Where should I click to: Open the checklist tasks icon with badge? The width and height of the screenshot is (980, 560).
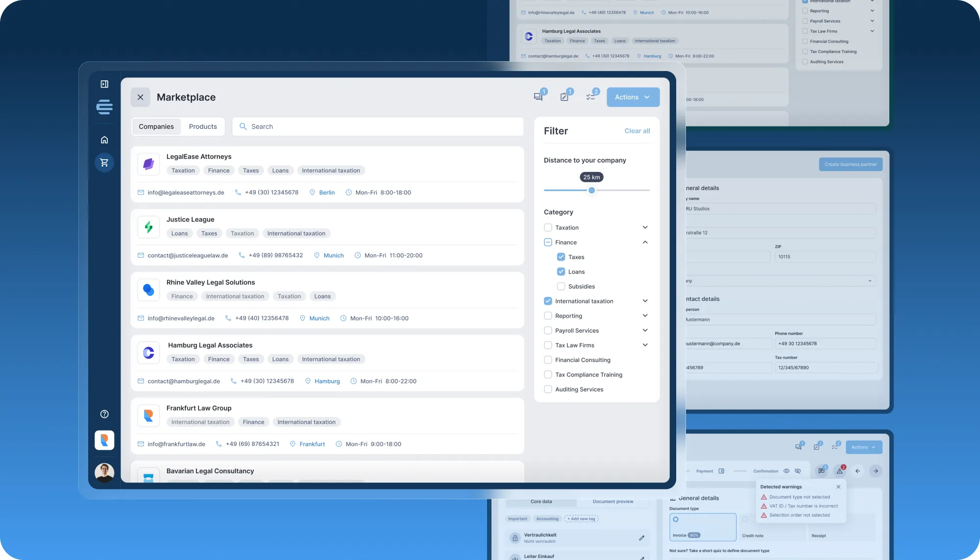(591, 97)
